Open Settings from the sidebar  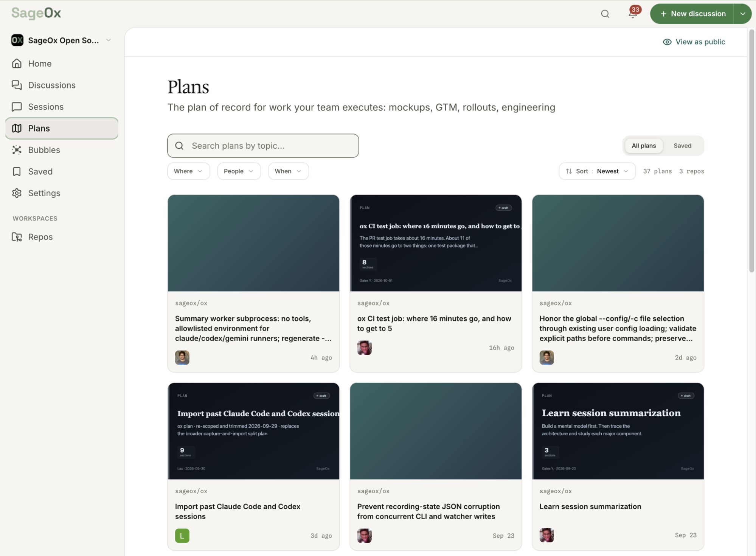62,193
